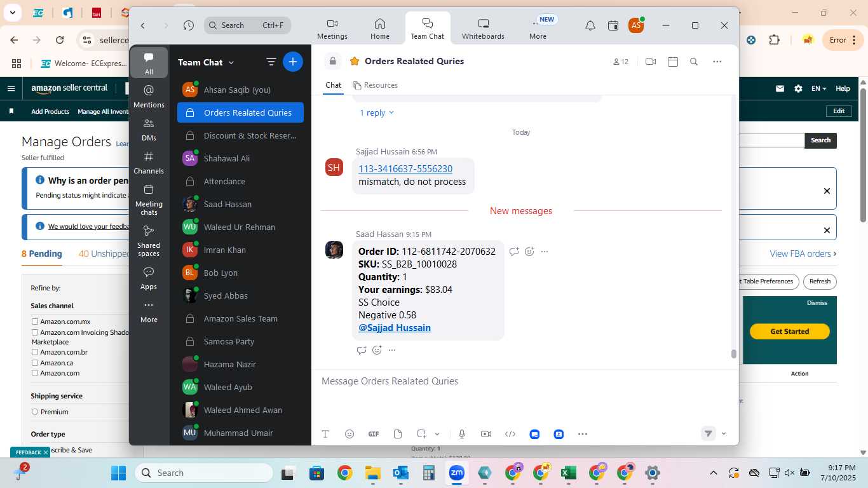Open the Chrome tab search dropdown
This screenshot has height=488, width=868.
coord(12,12)
